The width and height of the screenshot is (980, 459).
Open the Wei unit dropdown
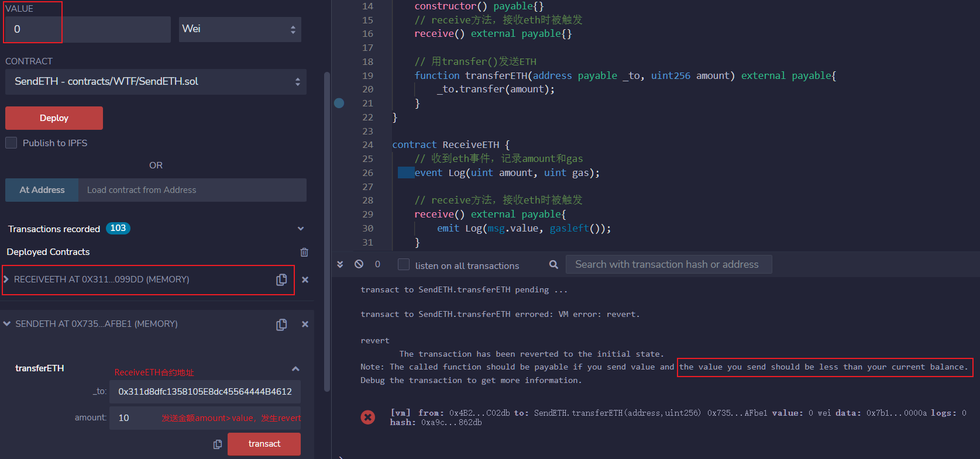click(240, 29)
